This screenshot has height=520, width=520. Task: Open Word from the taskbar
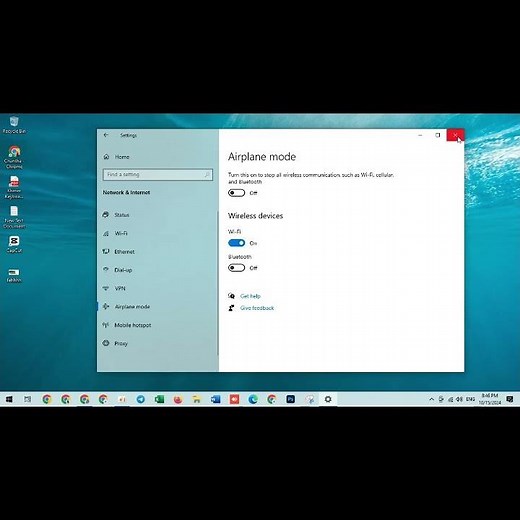click(x=216, y=399)
